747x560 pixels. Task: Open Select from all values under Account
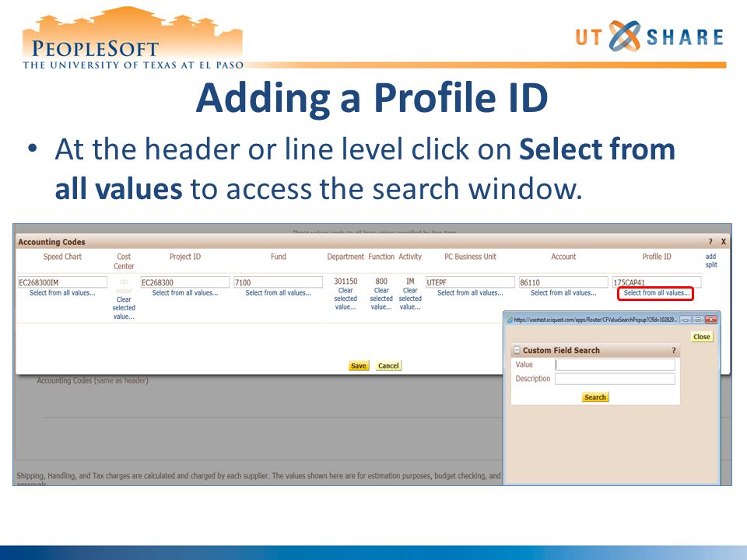(x=563, y=293)
